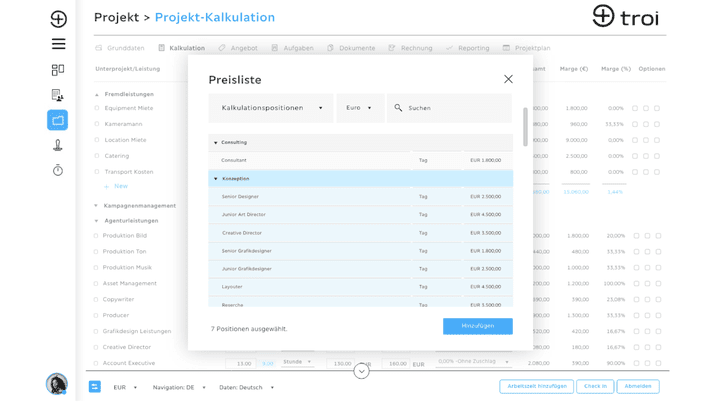Click the dashboard tiles sidebar icon
Image resolution: width=720 pixels, height=405 pixels.
[x=58, y=70]
